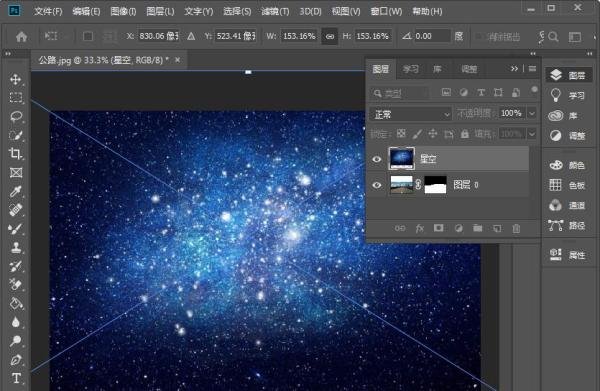Add a layer mask
Viewport: 600px width, 391px height.
click(x=439, y=228)
